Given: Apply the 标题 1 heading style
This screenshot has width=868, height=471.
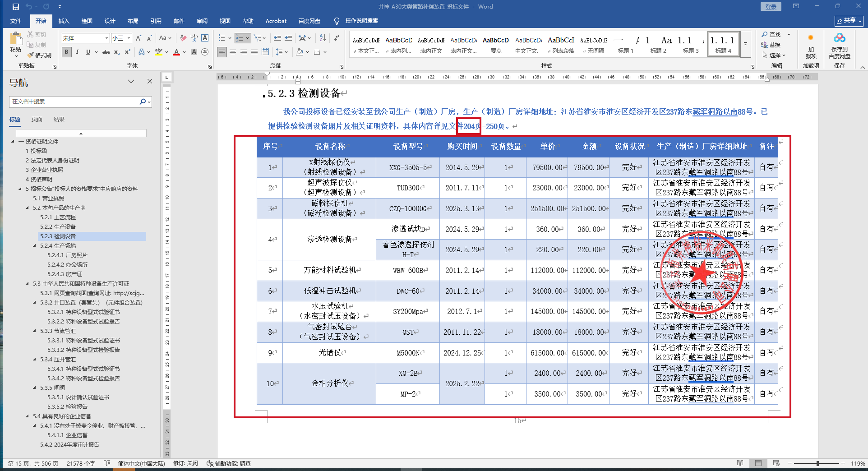Looking at the screenshot, I should [x=626, y=45].
